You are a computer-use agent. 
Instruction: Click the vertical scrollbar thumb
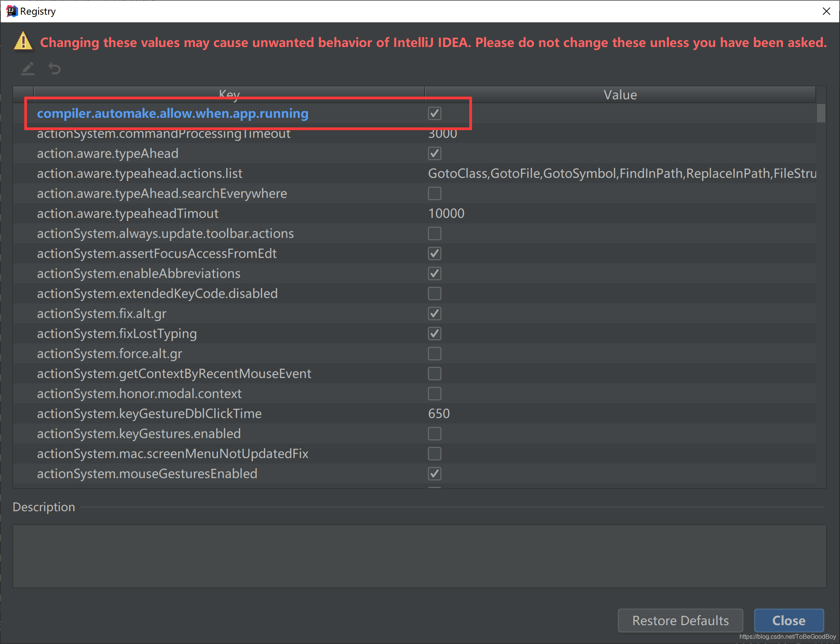click(x=821, y=113)
